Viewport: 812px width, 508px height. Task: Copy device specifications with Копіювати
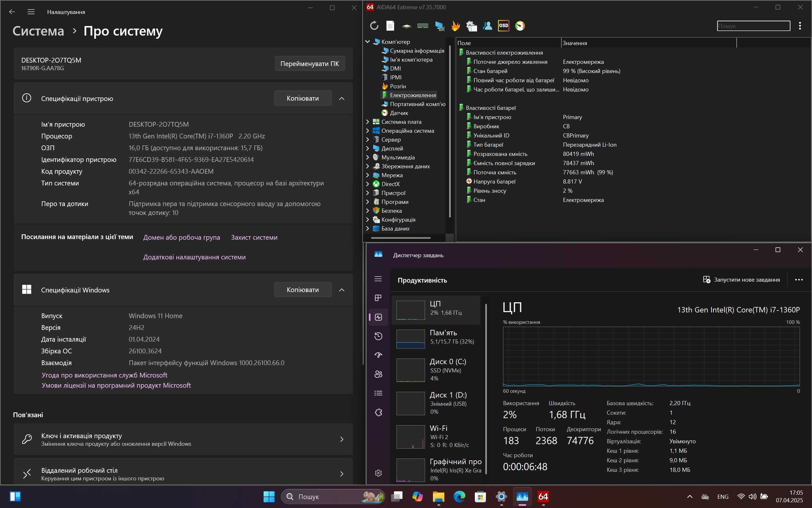(303, 98)
